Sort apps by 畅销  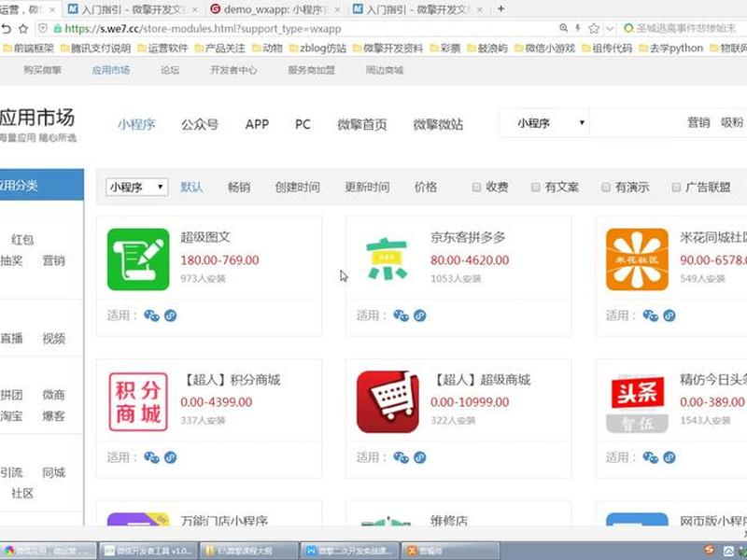pyautogui.click(x=239, y=188)
